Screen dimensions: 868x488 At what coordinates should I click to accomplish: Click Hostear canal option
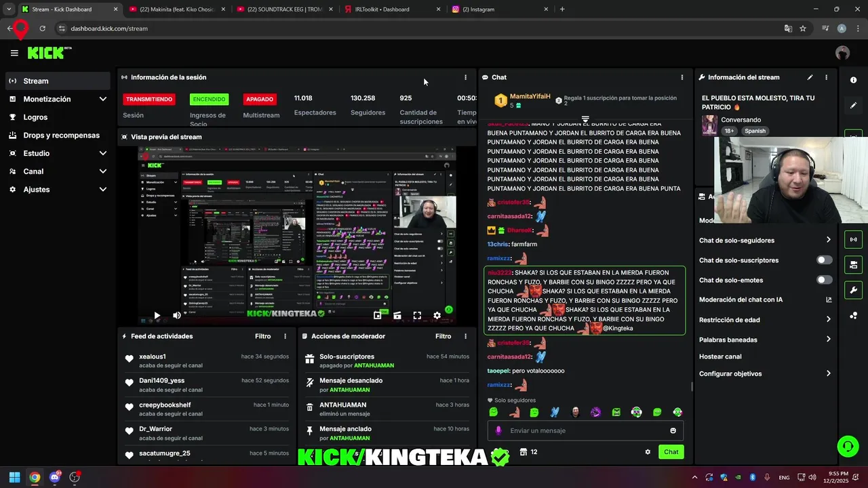(x=720, y=357)
